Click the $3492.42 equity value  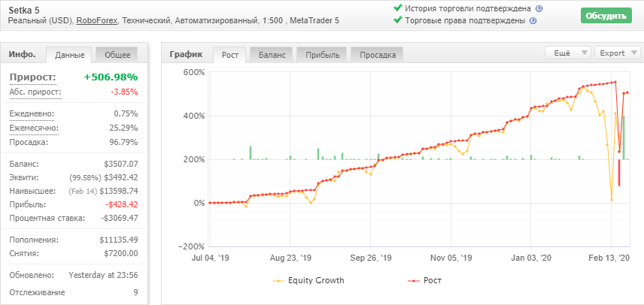pyautogui.click(x=121, y=177)
